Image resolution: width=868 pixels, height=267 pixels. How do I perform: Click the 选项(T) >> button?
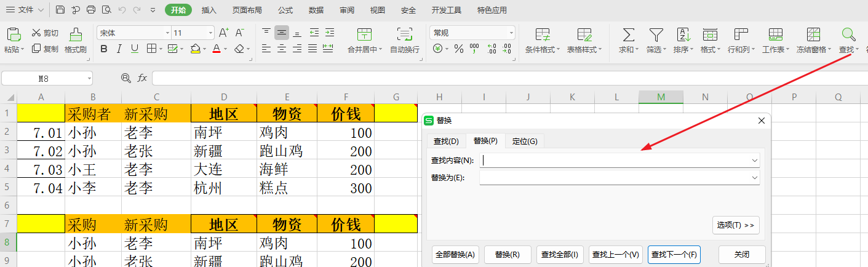pyautogui.click(x=736, y=225)
